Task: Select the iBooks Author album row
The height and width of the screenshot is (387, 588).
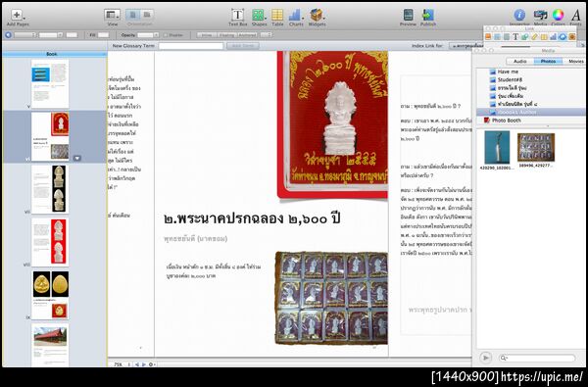Action: point(530,112)
